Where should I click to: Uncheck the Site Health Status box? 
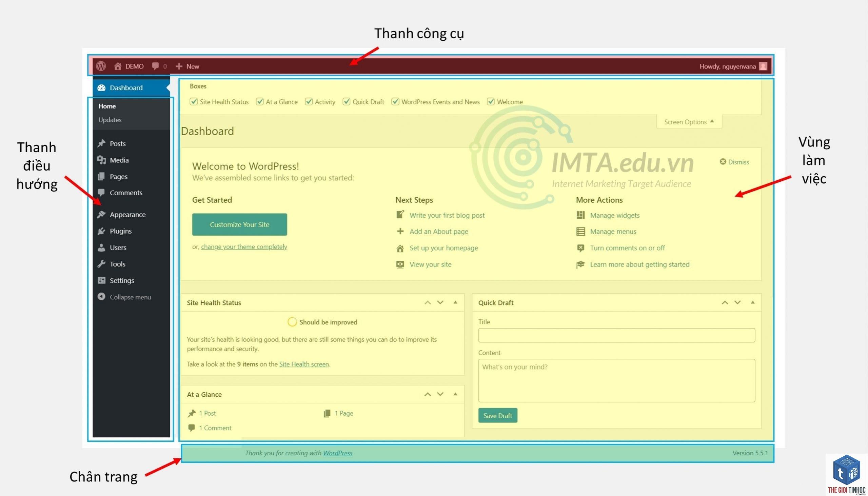pos(194,101)
